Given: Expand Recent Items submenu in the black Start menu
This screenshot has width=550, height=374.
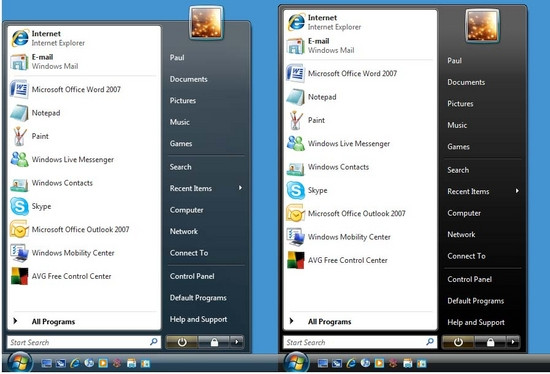Looking at the screenshot, I should [x=483, y=192].
